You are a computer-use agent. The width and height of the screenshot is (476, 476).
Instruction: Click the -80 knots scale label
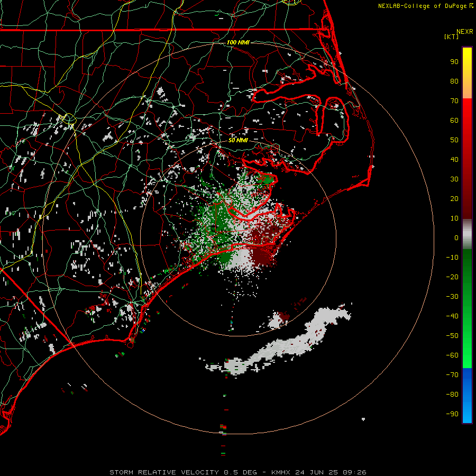pos(452,395)
